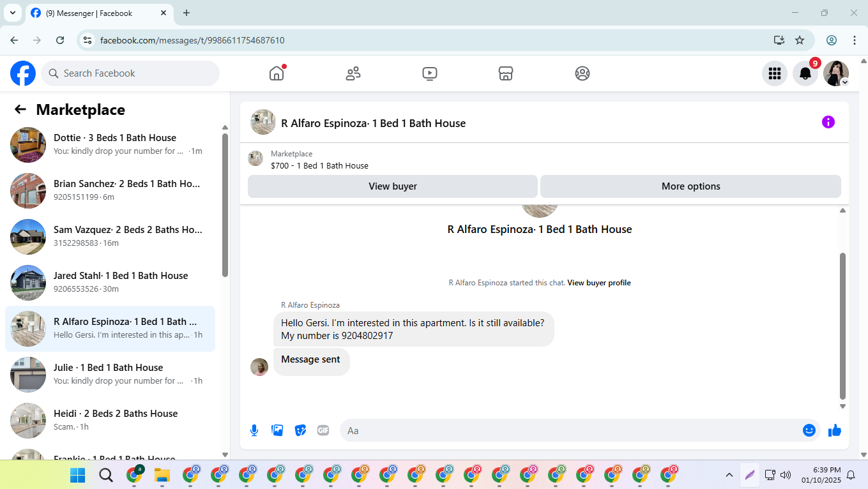Open the GIF picker
This screenshot has height=489, width=868.
[323, 430]
